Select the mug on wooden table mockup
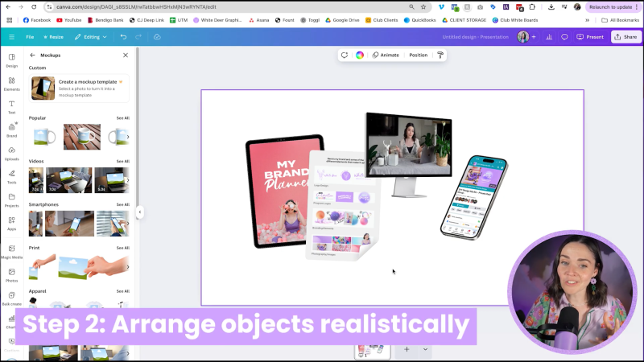This screenshot has height=362, width=644. pos(82,137)
